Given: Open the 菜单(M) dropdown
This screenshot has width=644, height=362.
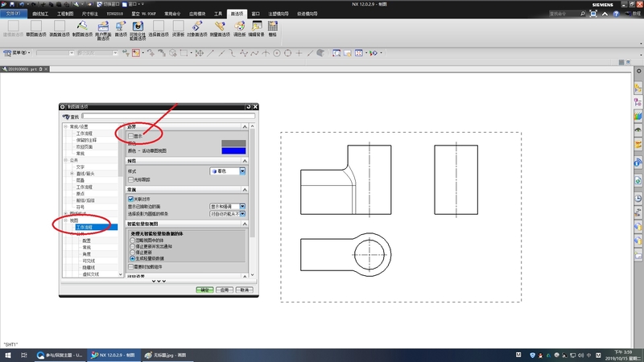Looking at the screenshot, I should coord(17,53).
